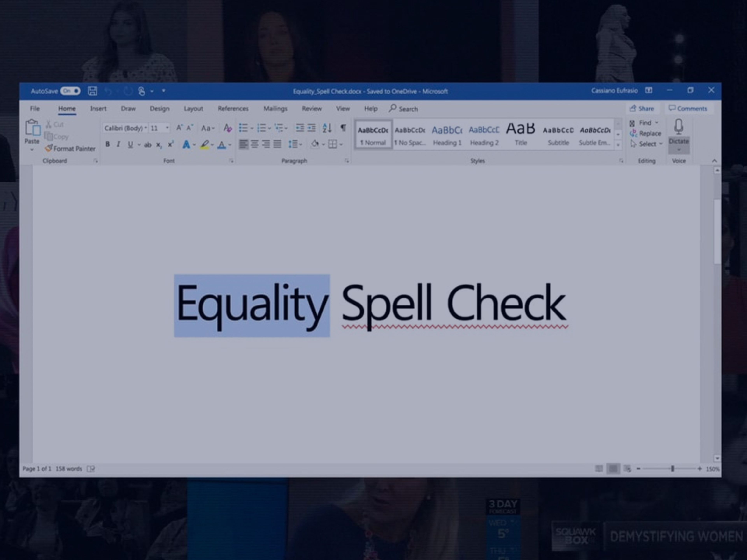Open the Line and Paragraph Spacing dropdown
The height and width of the screenshot is (560, 747).
click(295, 144)
